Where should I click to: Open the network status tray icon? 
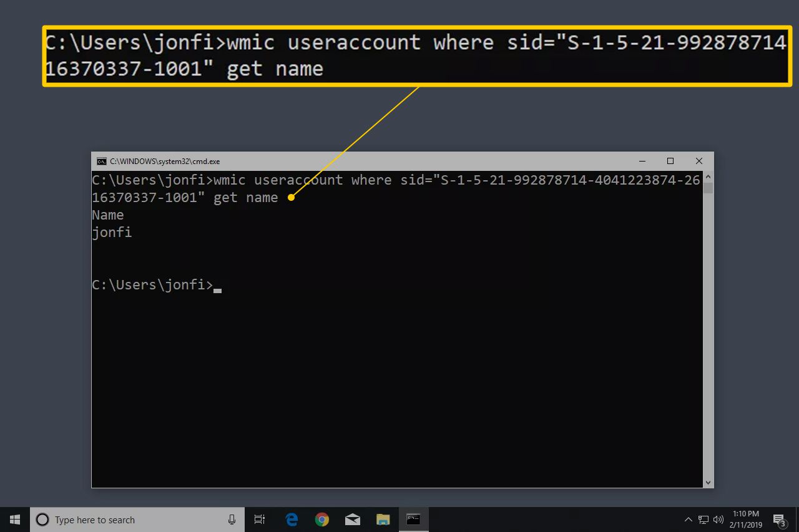coord(703,520)
